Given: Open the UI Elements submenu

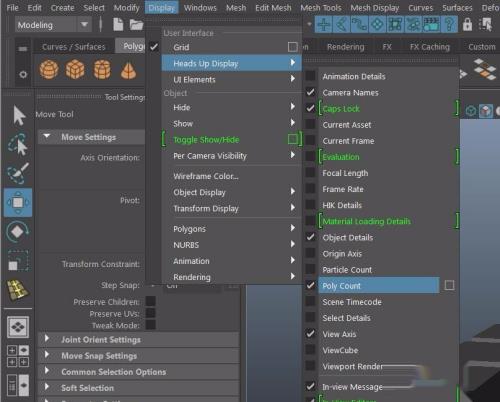Looking at the screenshot, I should [x=232, y=79].
